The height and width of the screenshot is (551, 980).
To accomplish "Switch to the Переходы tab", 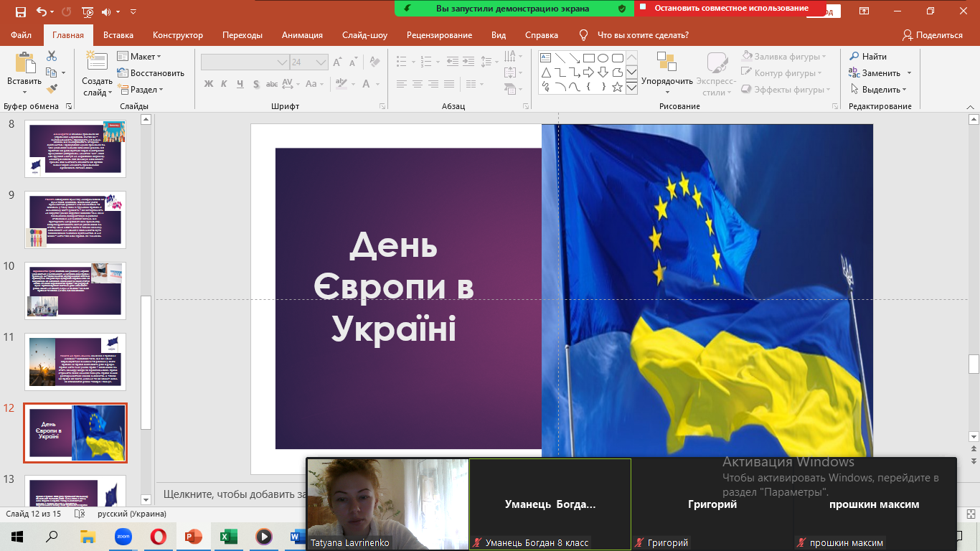I will (x=242, y=35).
